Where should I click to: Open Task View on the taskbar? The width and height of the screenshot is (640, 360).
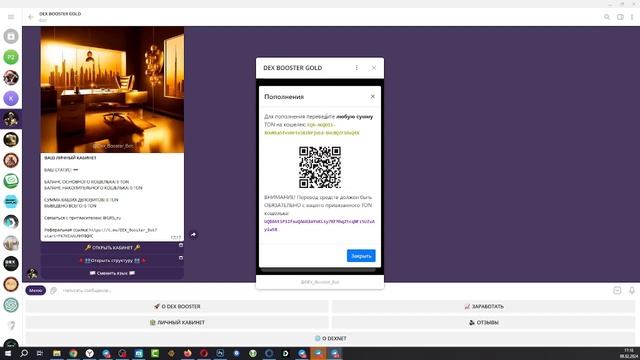pos(40,353)
